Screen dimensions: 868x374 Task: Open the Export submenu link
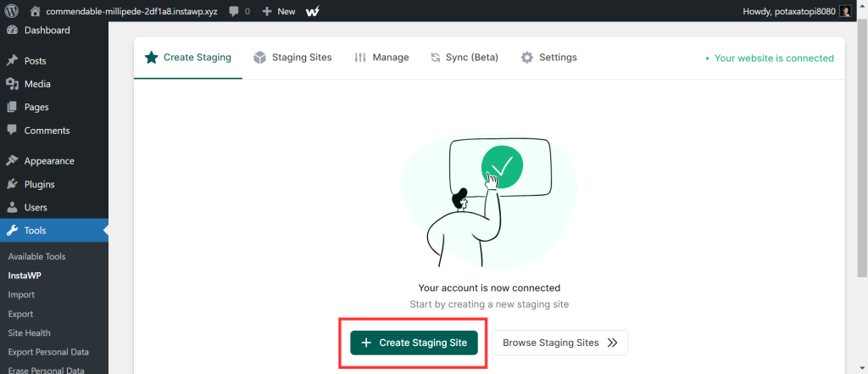(x=20, y=314)
